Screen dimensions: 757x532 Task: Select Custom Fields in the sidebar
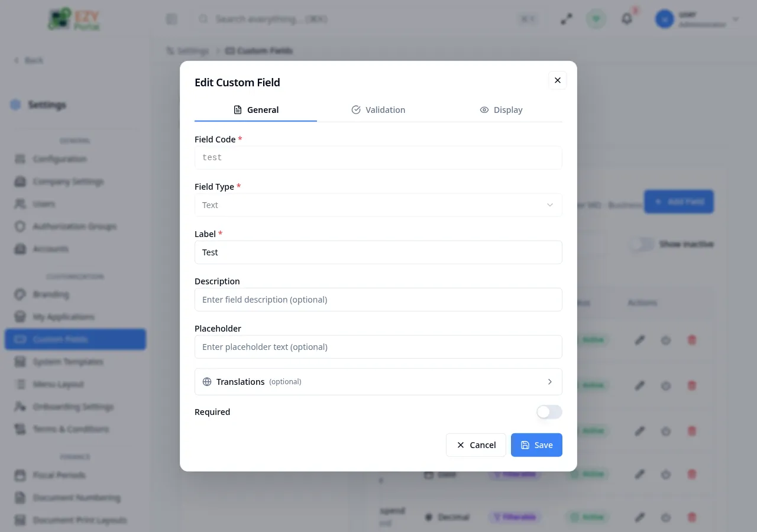tap(75, 339)
